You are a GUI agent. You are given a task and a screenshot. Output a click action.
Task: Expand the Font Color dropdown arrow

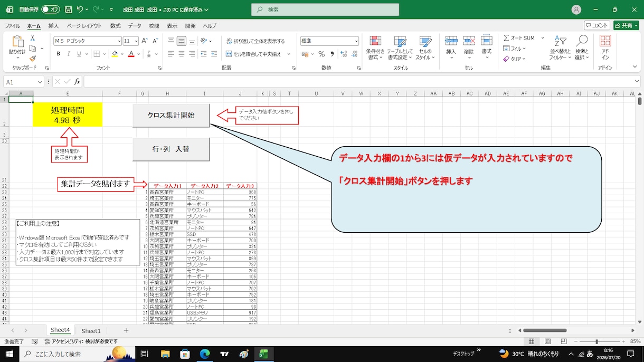[x=138, y=54]
